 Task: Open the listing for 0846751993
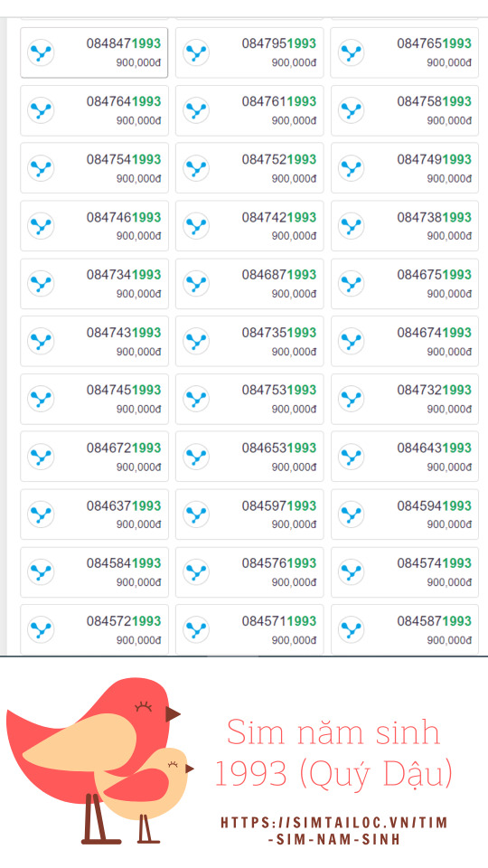coord(435,275)
